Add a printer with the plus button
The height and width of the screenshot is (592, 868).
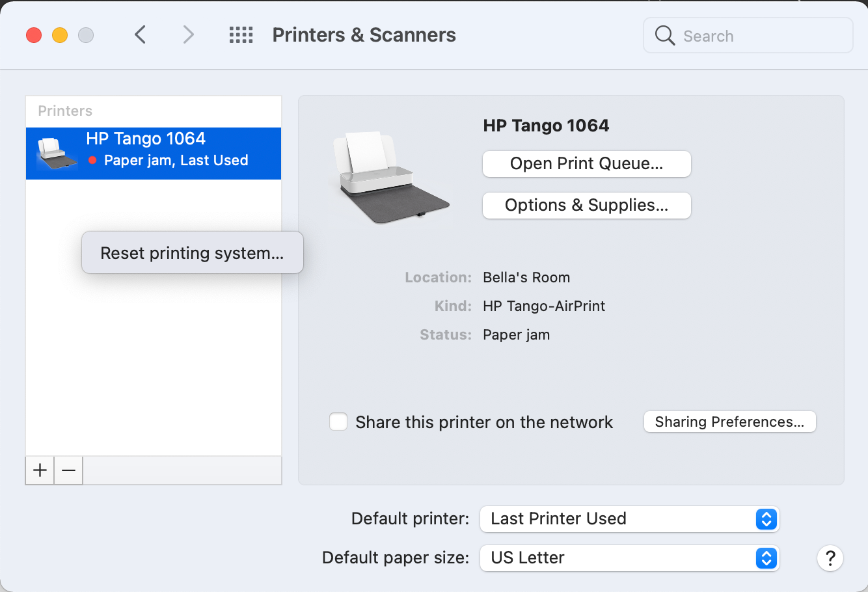pos(40,470)
